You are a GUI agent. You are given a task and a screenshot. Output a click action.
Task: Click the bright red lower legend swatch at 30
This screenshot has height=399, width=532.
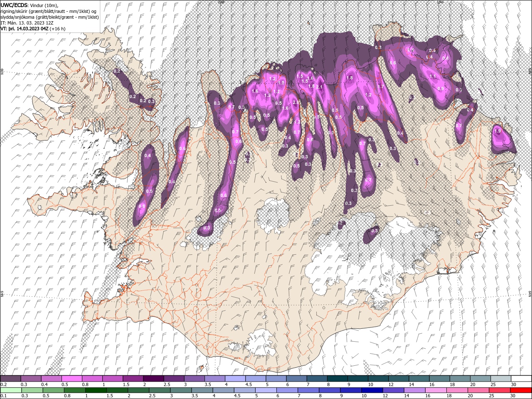point(521,390)
